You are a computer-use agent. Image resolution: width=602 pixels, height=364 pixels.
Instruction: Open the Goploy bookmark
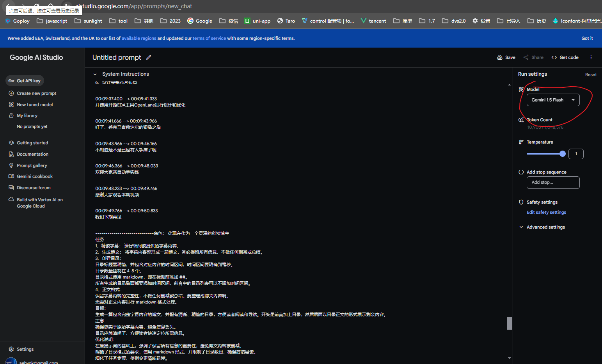17,21
